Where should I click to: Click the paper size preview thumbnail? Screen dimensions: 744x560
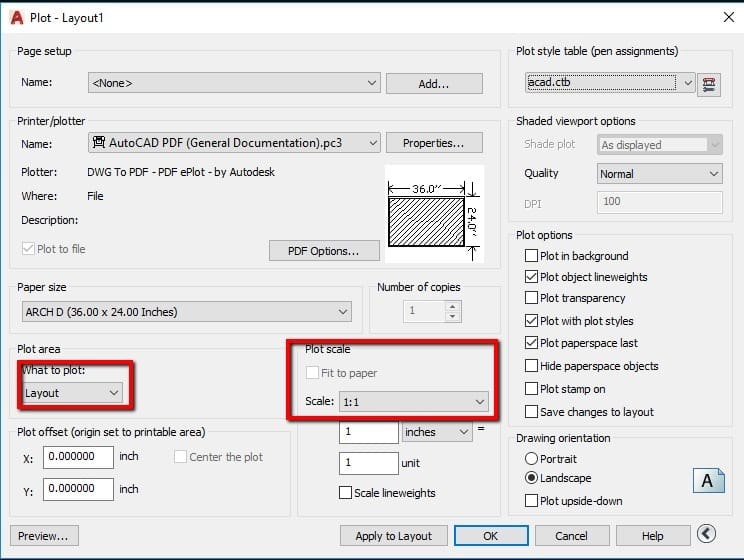[x=434, y=214]
